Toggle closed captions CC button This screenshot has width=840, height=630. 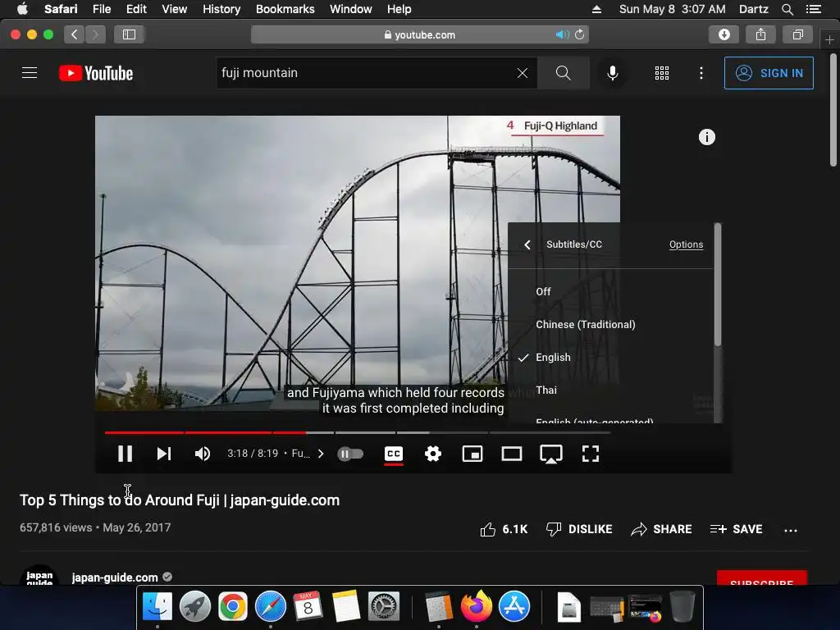pyautogui.click(x=394, y=454)
